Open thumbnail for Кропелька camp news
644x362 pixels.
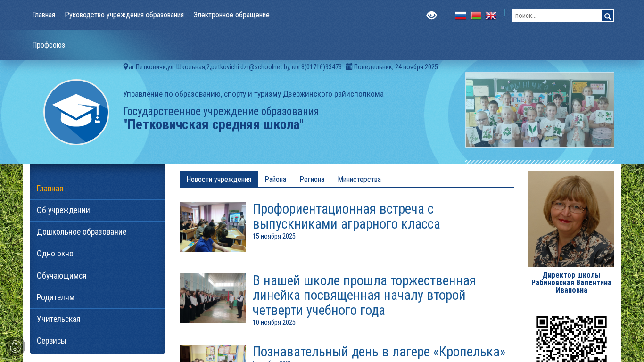click(213, 354)
